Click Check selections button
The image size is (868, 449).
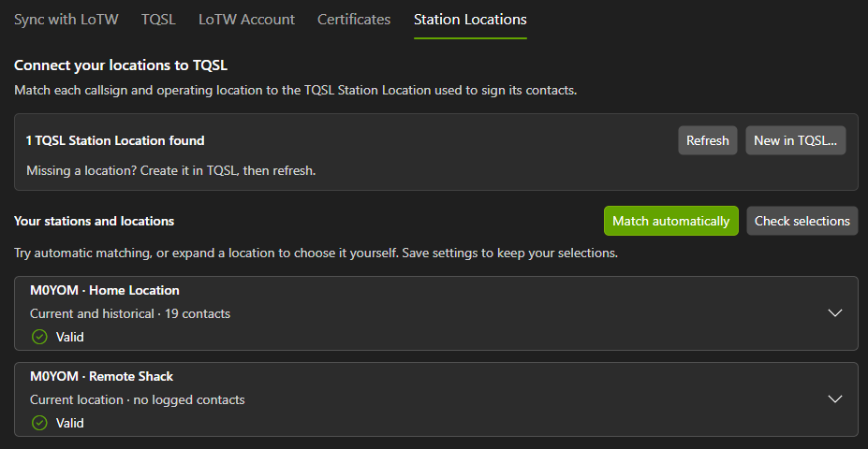pos(802,221)
